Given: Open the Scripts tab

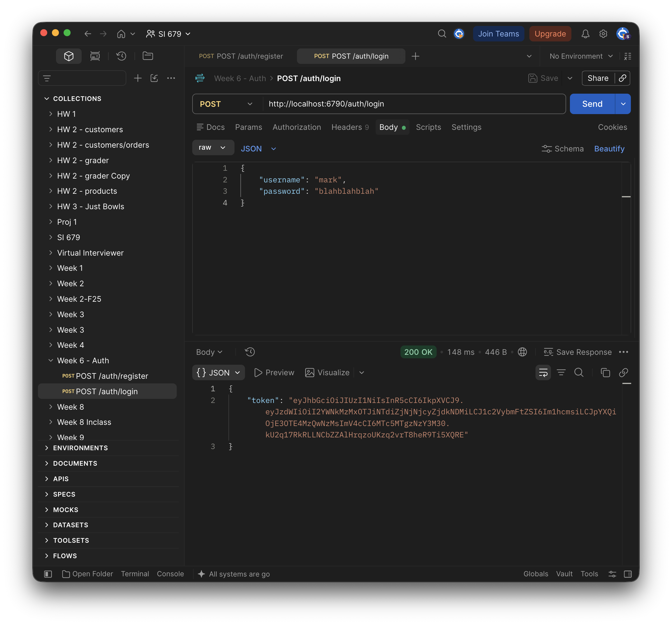Looking at the screenshot, I should coord(428,127).
